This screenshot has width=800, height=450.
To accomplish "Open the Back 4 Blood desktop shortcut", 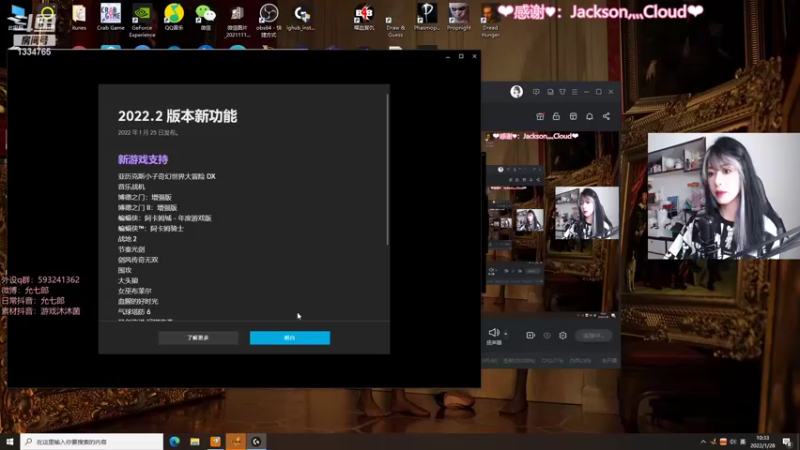I will [x=364, y=17].
